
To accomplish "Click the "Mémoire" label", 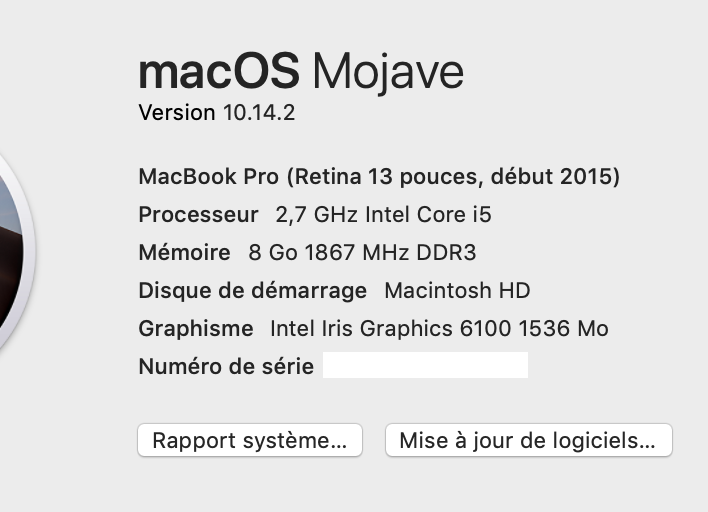I will (x=184, y=253).
